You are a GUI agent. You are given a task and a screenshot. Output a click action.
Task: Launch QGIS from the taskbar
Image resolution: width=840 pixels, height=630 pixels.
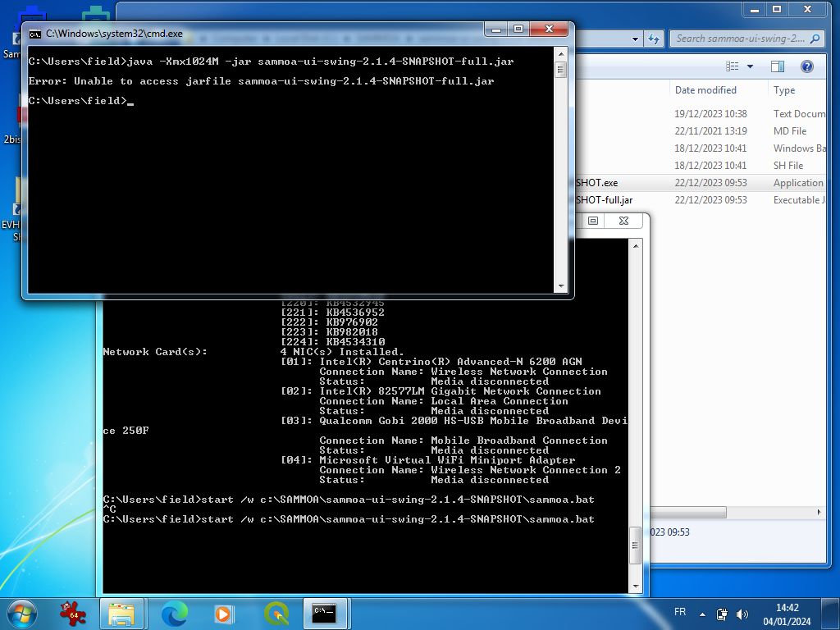(x=276, y=614)
